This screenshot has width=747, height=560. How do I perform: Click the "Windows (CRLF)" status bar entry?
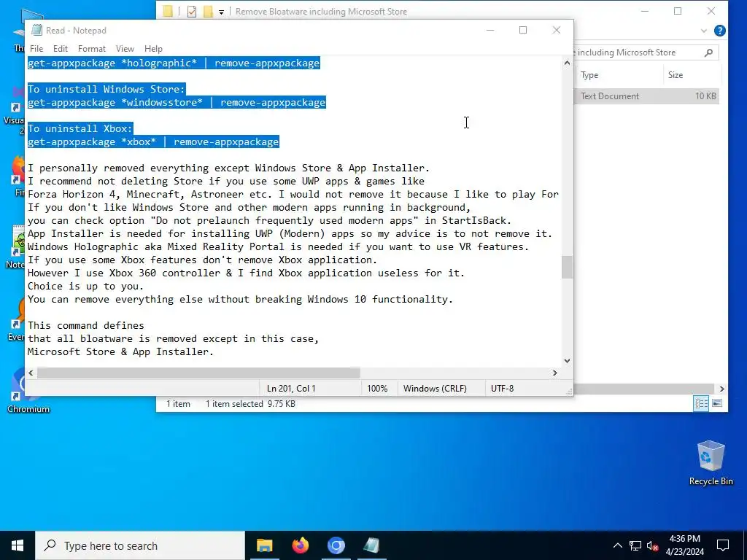coord(435,389)
